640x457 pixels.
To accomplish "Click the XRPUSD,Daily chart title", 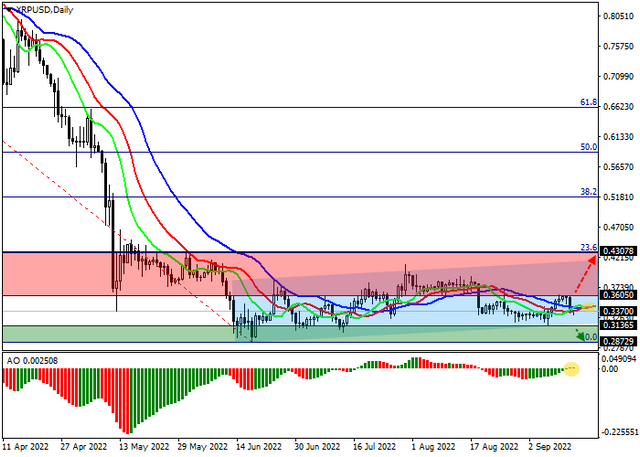I will click(44, 10).
